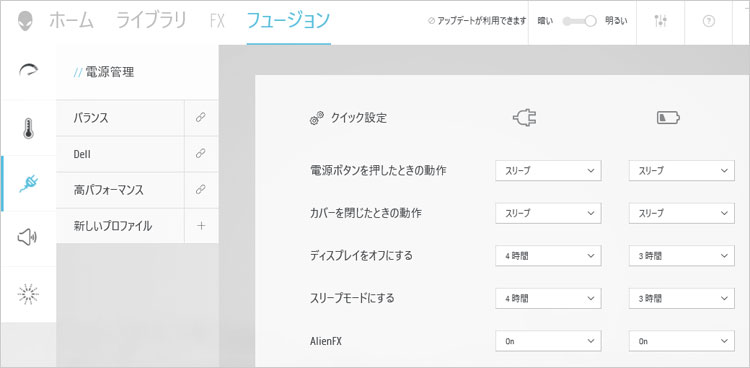750x368 pixels.
Task: Open battery スリープモードにする 3時間 dropdown
Action: 682,298
